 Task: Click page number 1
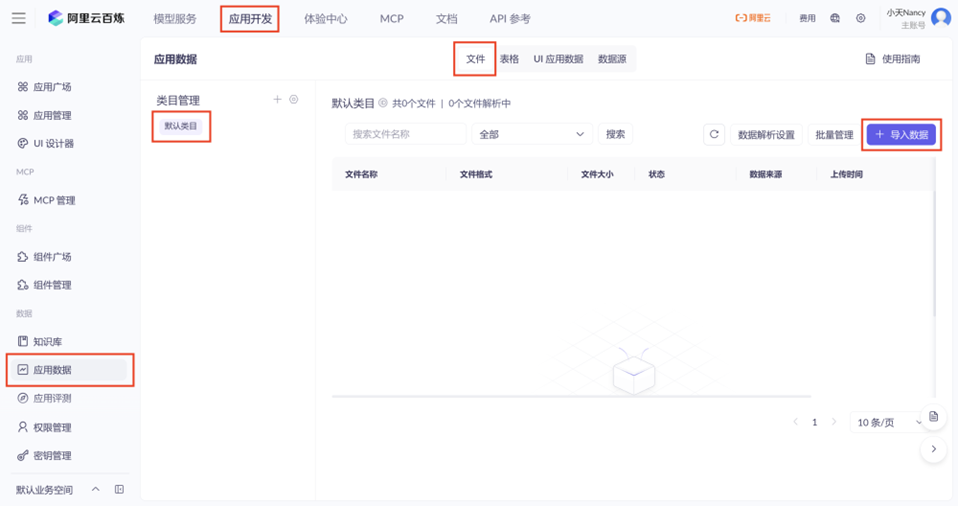point(814,422)
